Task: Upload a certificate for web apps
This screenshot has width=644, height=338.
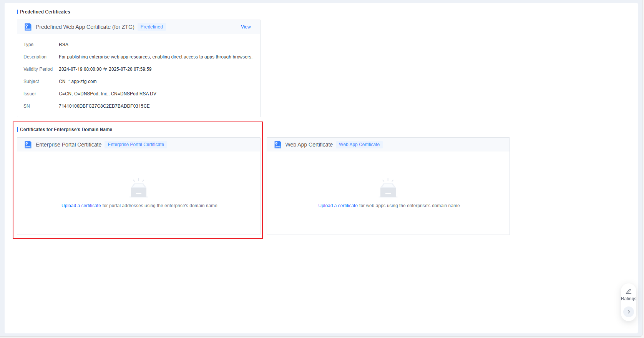Action: coord(338,206)
